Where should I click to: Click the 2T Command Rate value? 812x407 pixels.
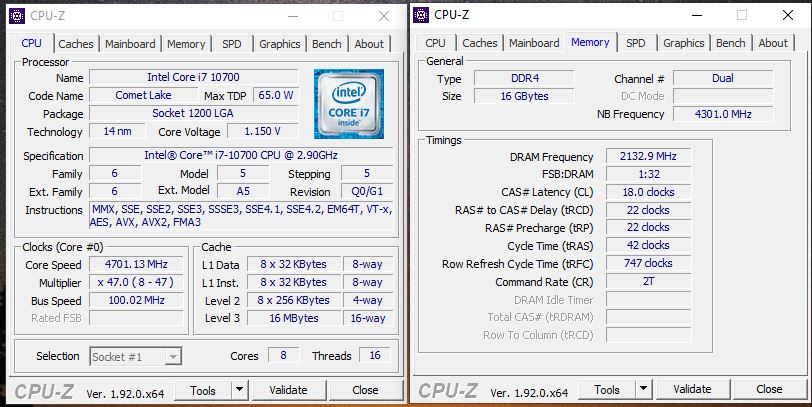(648, 282)
